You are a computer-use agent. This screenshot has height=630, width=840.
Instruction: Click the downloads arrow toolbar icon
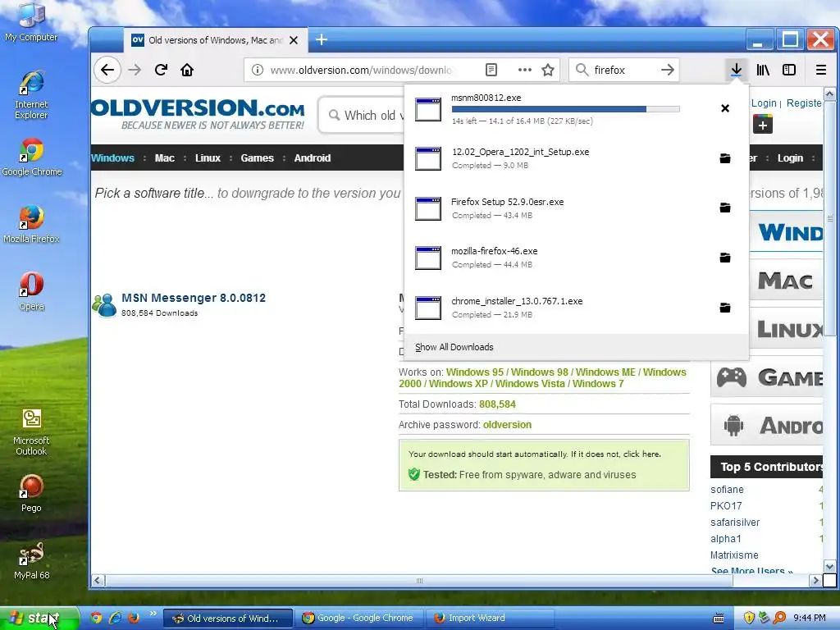tap(736, 70)
